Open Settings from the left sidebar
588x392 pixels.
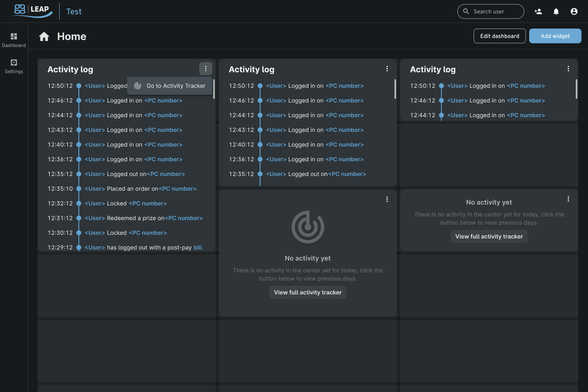point(14,65)
